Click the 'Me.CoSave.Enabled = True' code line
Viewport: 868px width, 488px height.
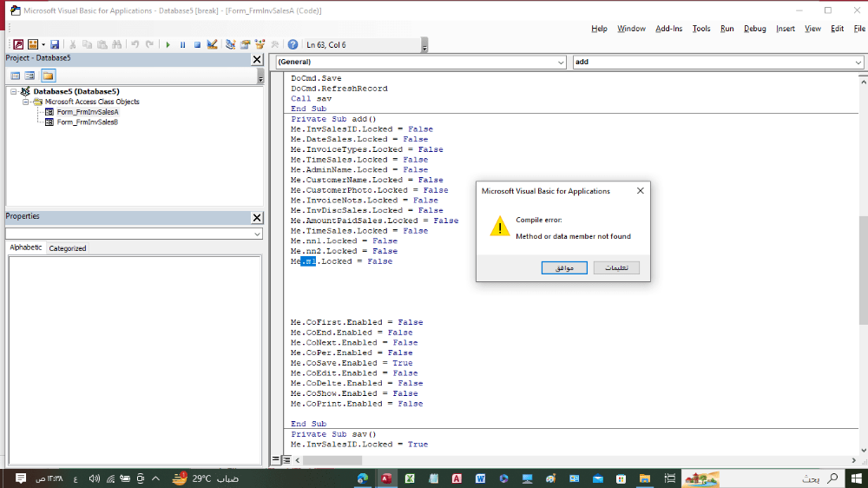point(352,363)
